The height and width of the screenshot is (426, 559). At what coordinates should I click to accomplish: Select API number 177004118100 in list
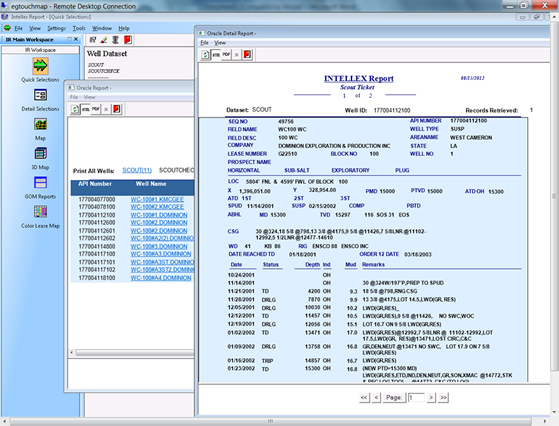pos(97,278)
